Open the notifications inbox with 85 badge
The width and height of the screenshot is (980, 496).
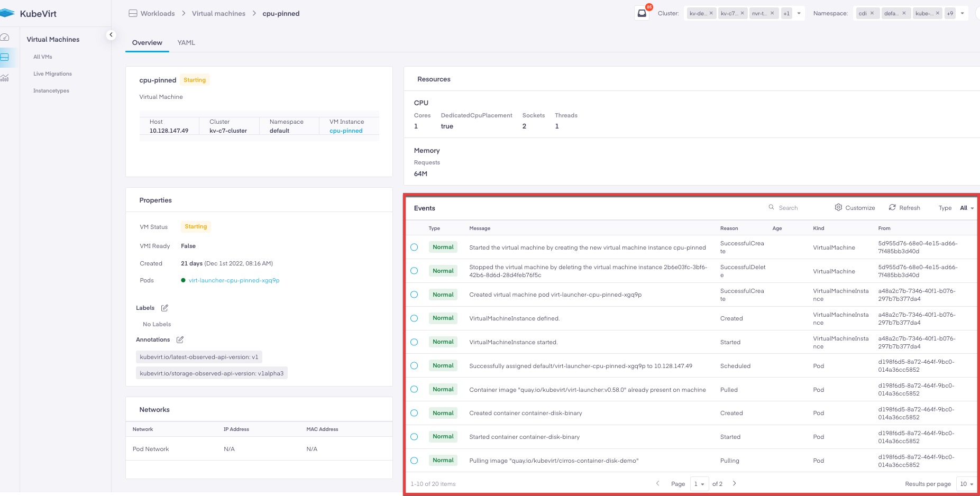point(642,13)
